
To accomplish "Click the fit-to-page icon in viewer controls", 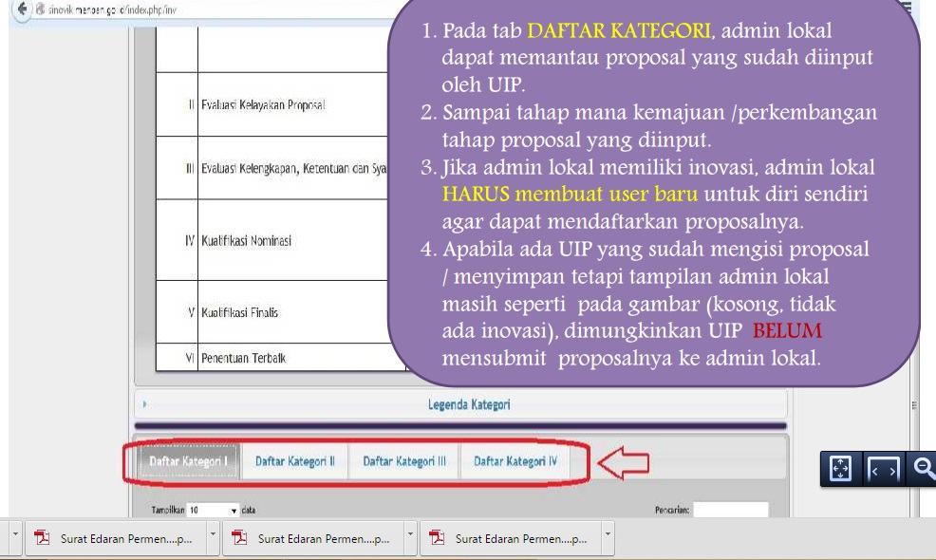I will [x=840, y=469].
